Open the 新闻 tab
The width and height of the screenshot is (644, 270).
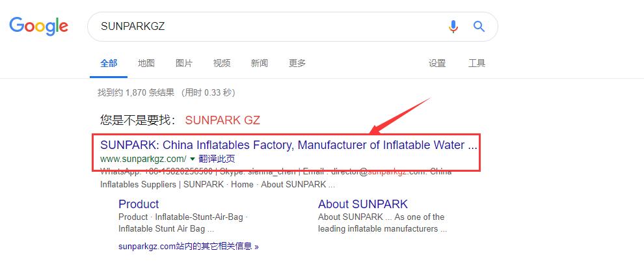[x=259, y=63]
